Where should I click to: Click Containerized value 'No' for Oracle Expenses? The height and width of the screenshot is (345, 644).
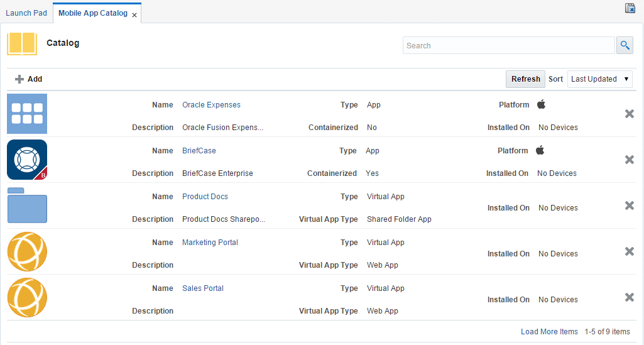point(372,128)
